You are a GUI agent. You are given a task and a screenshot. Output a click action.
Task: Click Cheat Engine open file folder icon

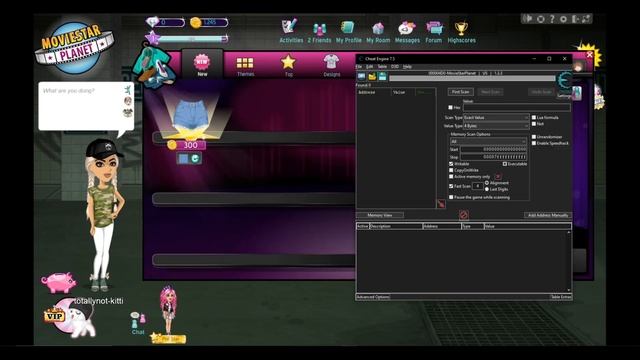click(372, 76)
